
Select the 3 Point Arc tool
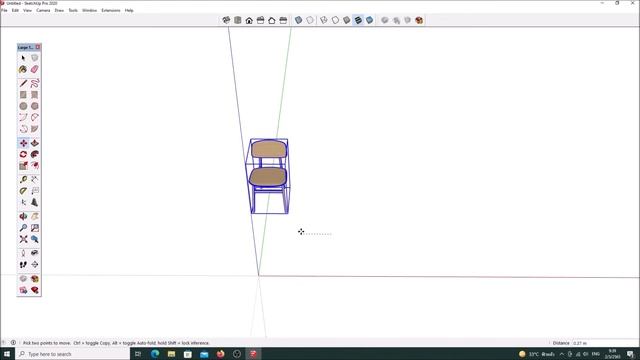point(23,129)
